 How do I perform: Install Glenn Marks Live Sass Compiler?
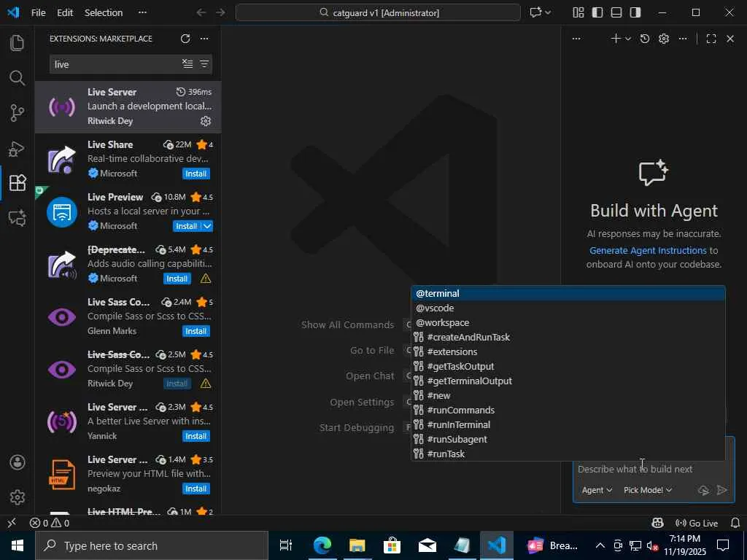coord(196,331)
